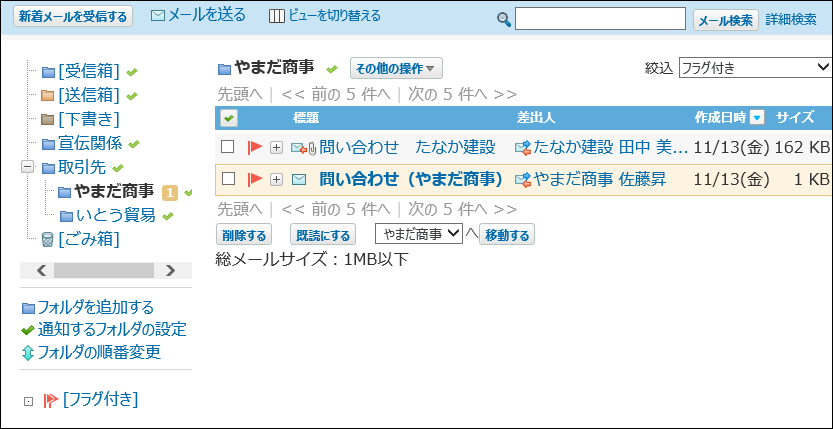This screenshot has width=833, height=429.
Task: Click the 削除する button
Action: tap(244, 235)
